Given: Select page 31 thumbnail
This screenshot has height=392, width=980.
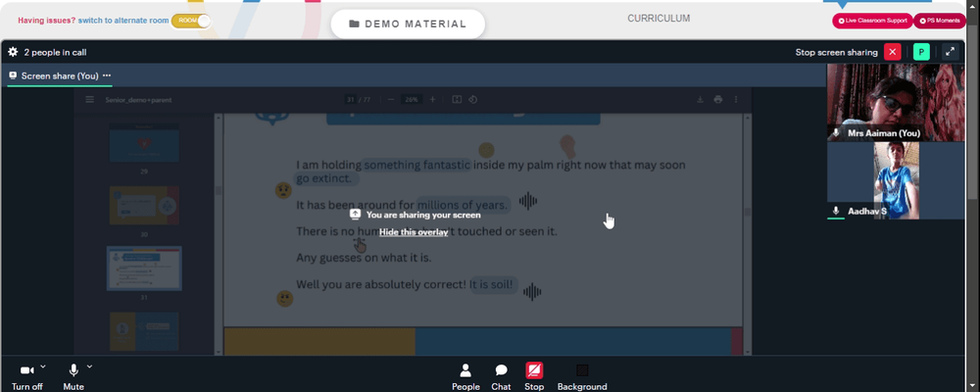Looking at the screenshot, I should click(144, 269).
